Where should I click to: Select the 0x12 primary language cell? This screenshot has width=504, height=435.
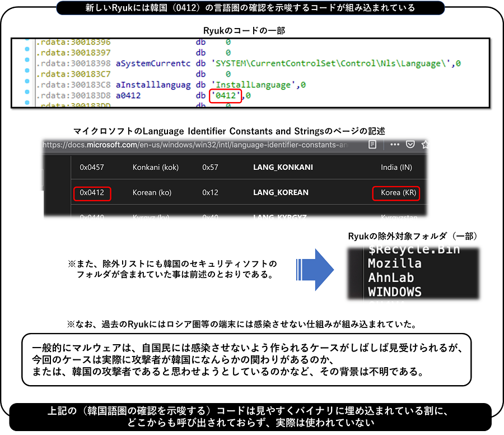pos(210,193)
